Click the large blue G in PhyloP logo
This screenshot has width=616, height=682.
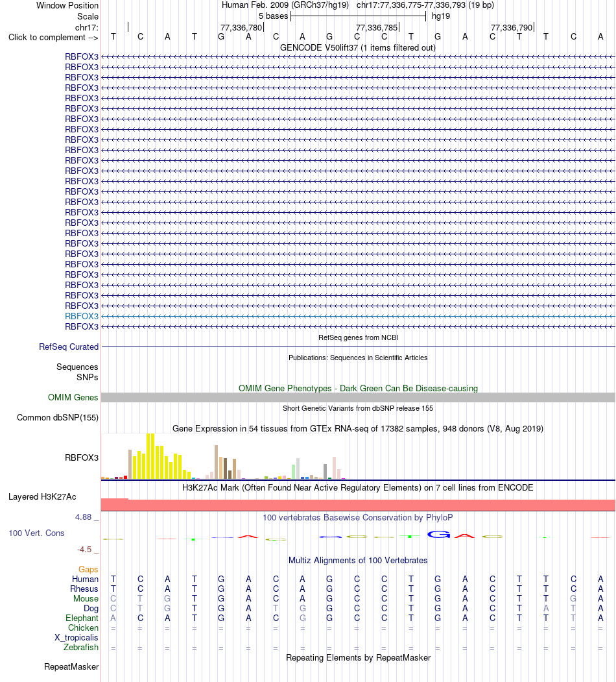pyautogui.click(x=438, y=535)
